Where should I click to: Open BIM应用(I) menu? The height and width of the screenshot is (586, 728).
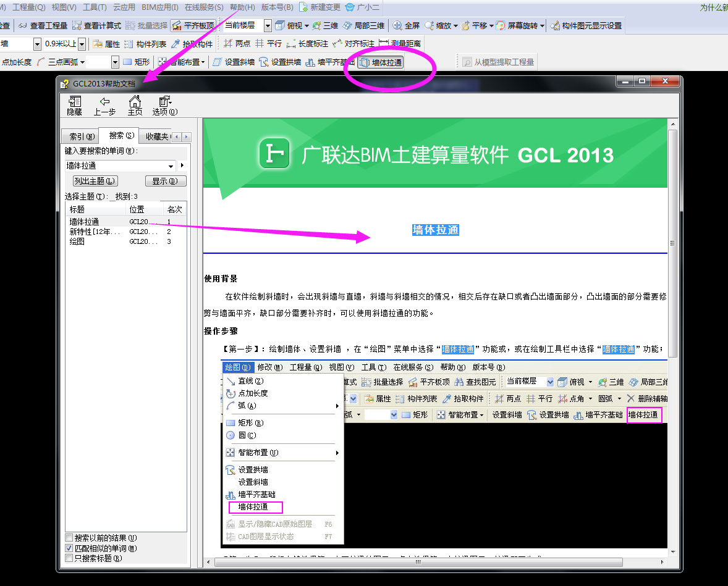coord(159,7)
